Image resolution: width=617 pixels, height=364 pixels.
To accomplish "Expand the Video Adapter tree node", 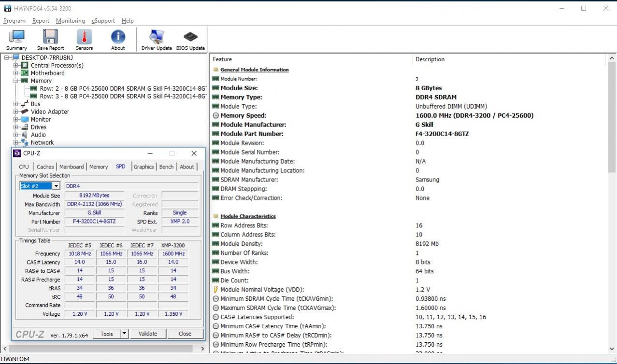I will coord(16,112).
